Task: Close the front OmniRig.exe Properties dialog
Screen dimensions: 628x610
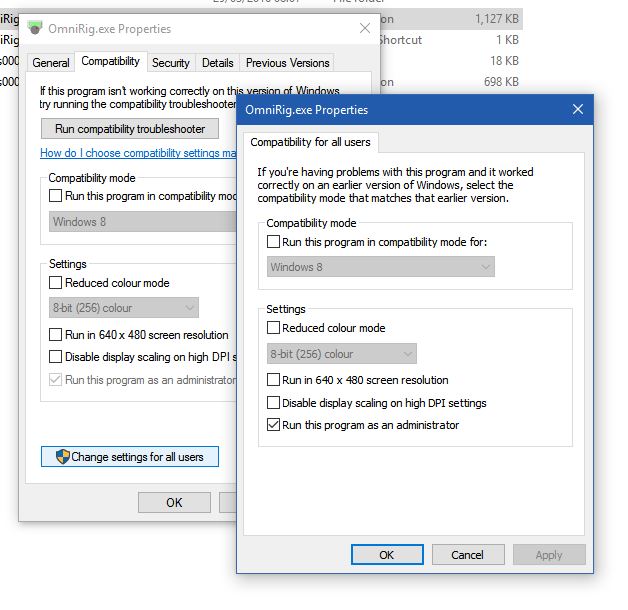Action: (x=578, y=109)
